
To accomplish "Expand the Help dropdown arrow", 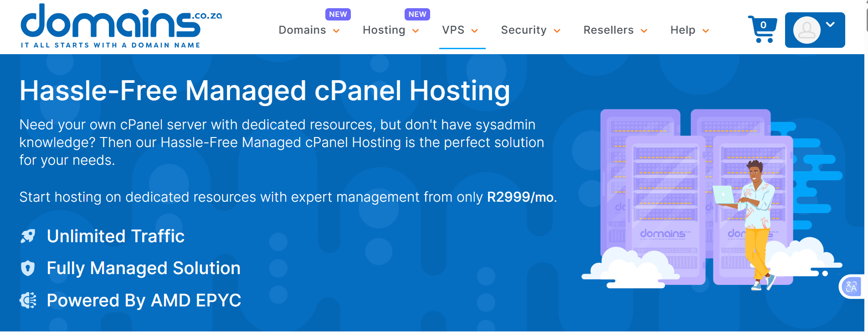I will coord(706,31).
